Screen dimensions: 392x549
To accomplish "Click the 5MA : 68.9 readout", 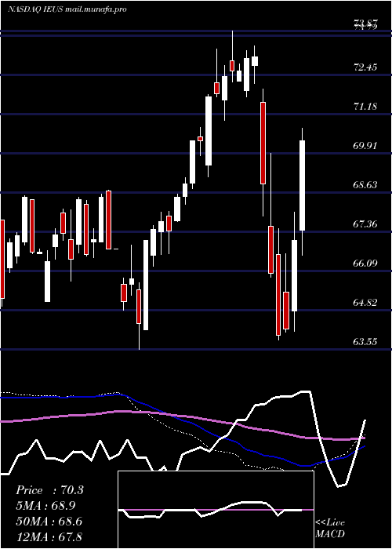I will tap(45, 506).
